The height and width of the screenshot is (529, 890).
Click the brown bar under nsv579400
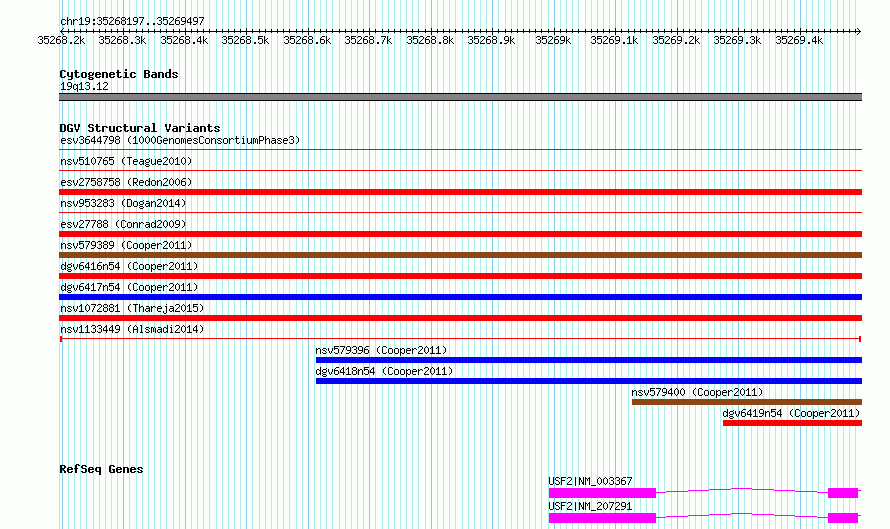[747, 402]
